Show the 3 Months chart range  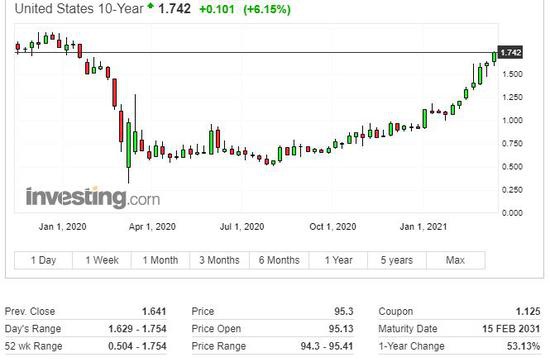tap(220, 260)
